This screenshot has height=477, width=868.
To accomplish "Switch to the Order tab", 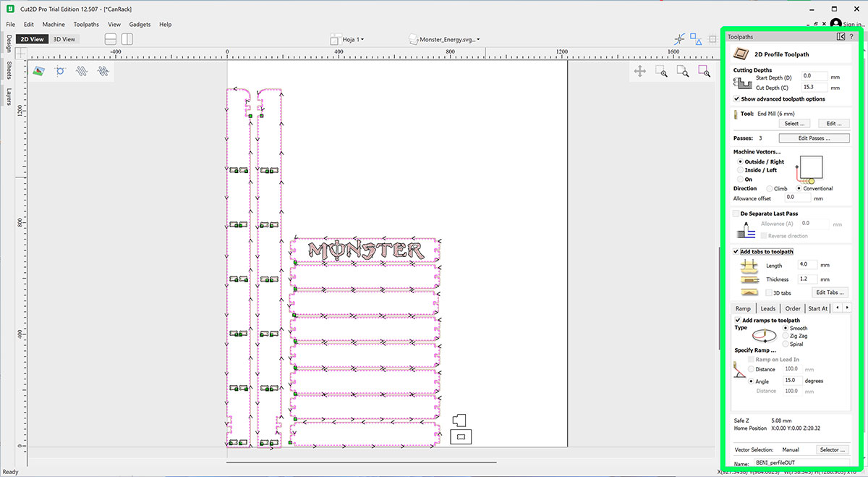I will (793, 308).
